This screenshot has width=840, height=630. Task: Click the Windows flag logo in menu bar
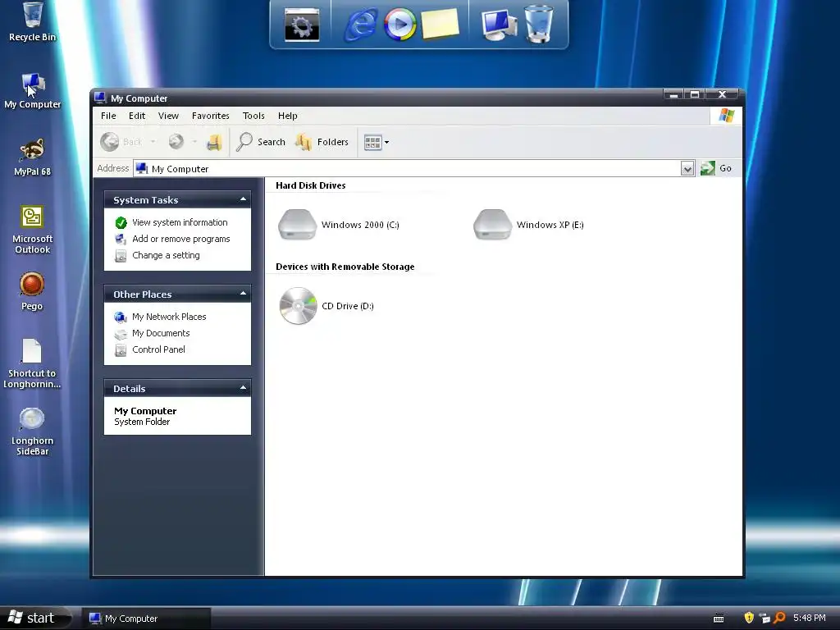coord(727,115)
